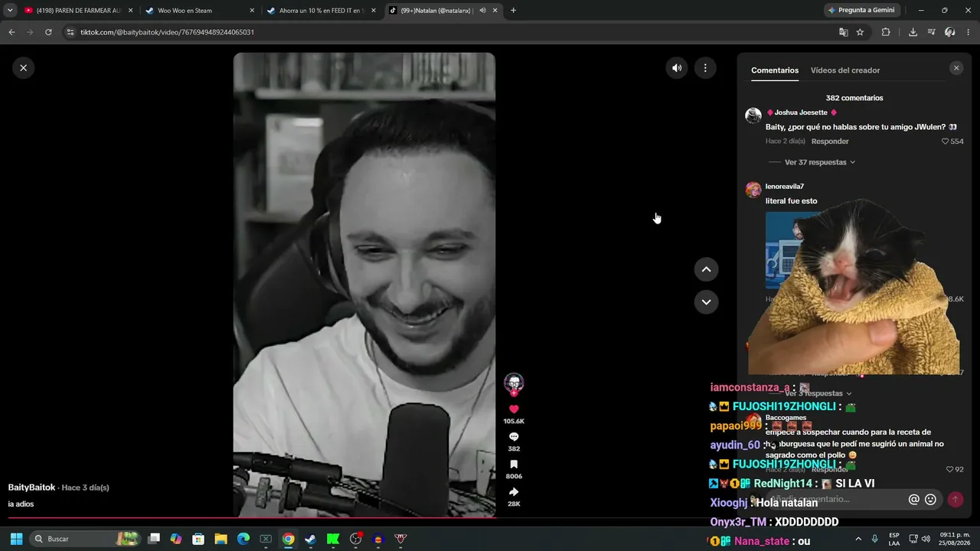Close the TikTok video viewer
The width and height of the screenshot is (980, 551).
pos(23,68)
